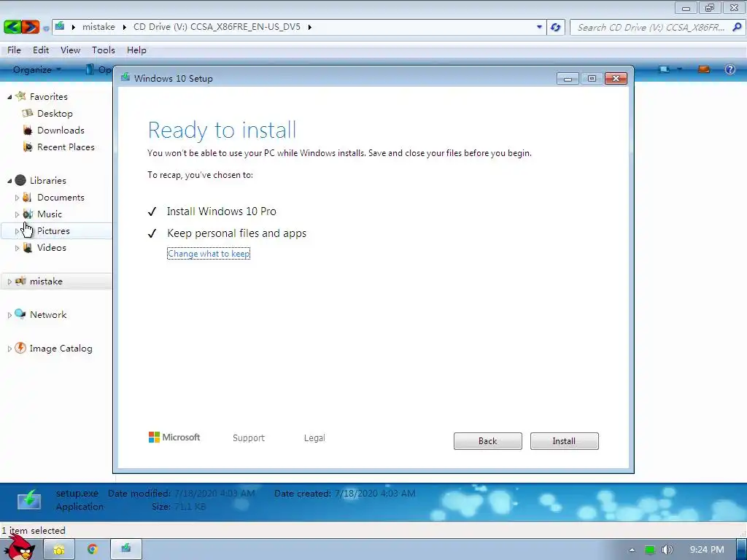
Task: Click the Network icon in sidebar
Action: tap(20, 314)
